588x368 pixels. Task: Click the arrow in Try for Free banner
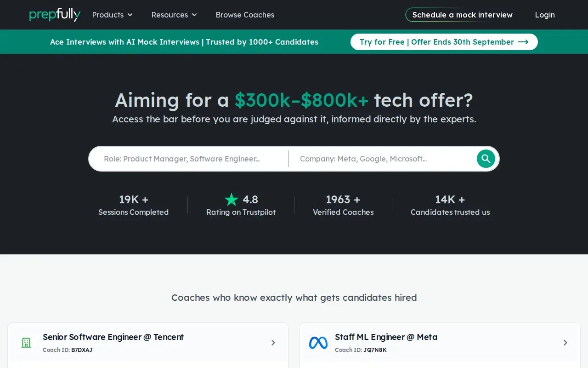pos(523,42)
